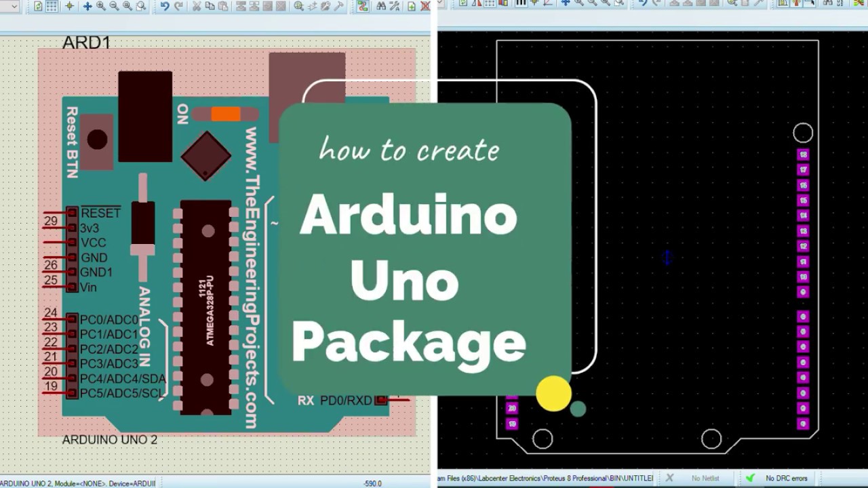
Task: Toggle the Wire Autorouter icon
Action: click(363, 6)
